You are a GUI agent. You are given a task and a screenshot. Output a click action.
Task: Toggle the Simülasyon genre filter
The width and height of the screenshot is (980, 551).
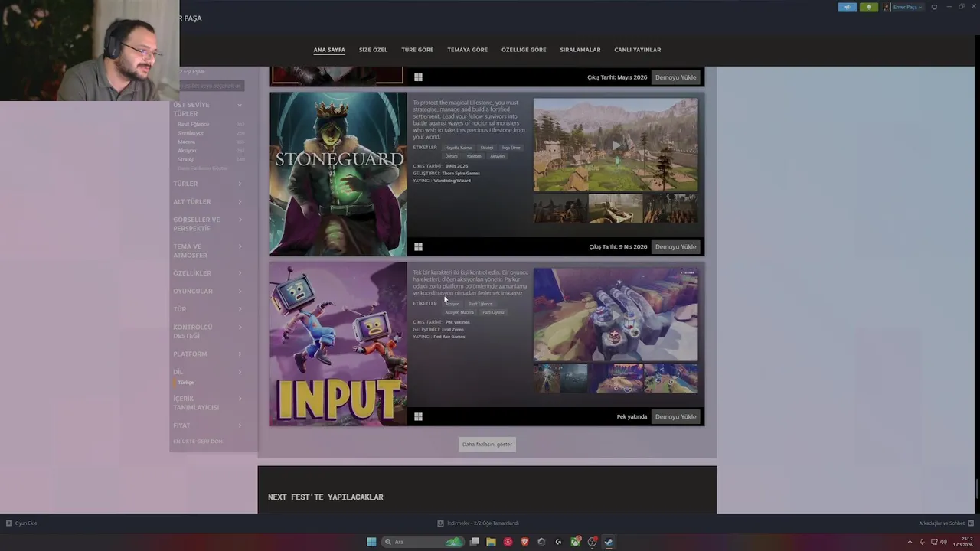pyautogui.click(x=211, y=133)
